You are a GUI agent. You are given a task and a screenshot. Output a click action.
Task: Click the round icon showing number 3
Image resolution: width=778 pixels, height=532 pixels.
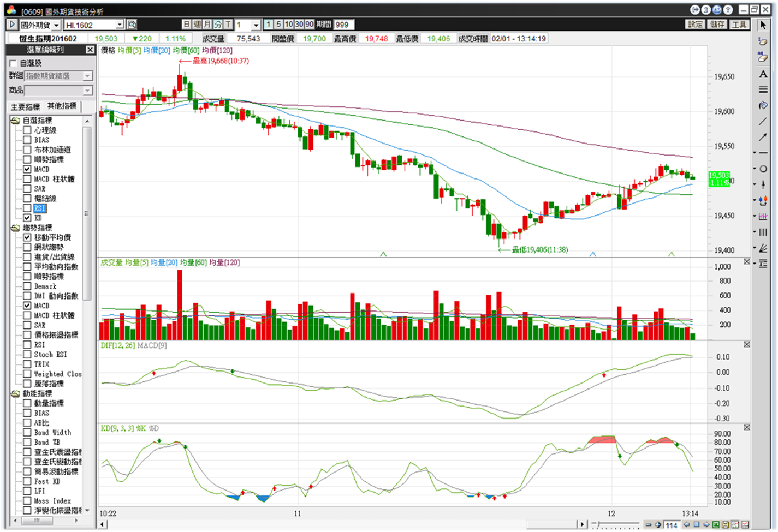click(x=706, y=10)
